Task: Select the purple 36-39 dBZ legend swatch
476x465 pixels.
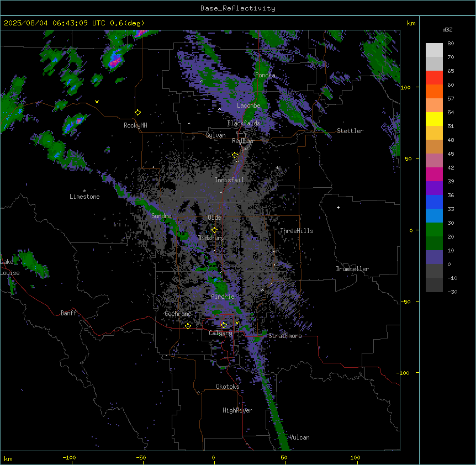Action: pyautogui.click(x=434, y=188)
